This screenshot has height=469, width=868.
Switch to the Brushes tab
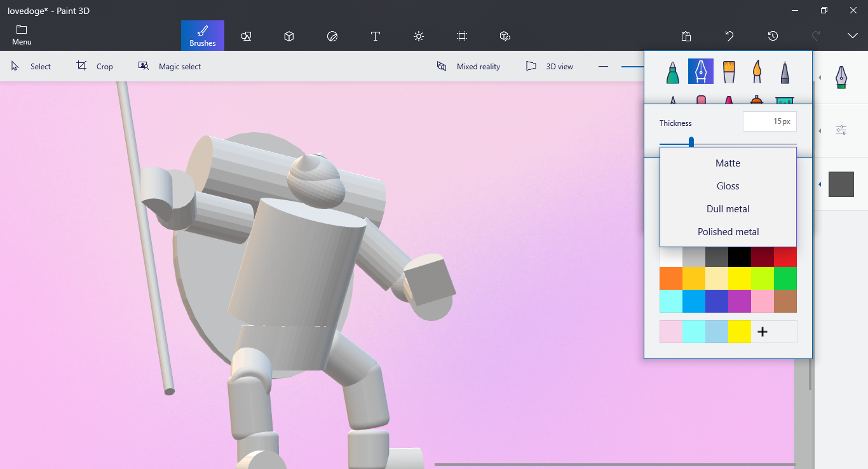tap(203, 36)
